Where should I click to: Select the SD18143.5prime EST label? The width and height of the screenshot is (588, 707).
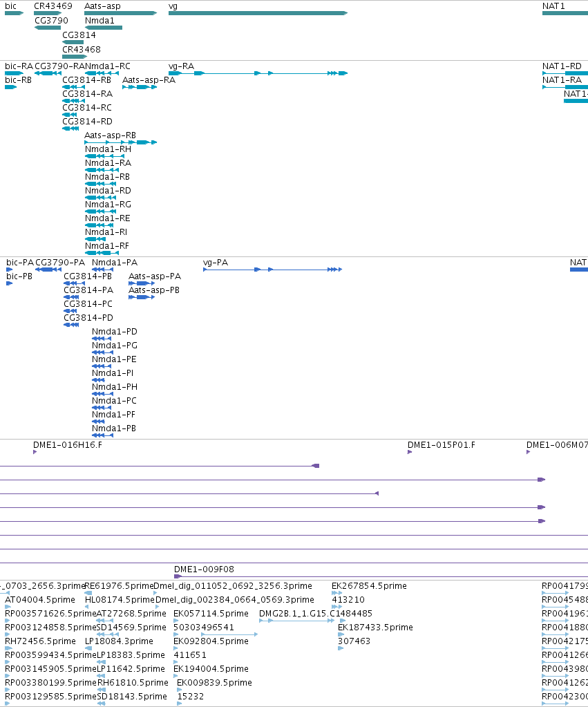(x=132, y=697)
